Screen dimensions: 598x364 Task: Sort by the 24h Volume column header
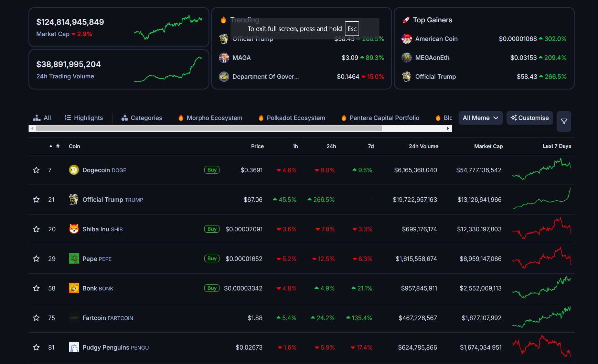[x=424, y=146]
